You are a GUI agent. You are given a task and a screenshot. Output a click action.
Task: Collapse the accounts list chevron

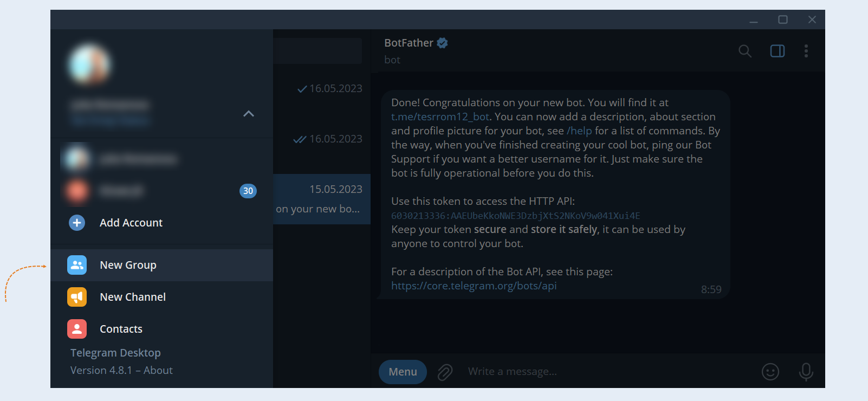(x=249, y=114)
